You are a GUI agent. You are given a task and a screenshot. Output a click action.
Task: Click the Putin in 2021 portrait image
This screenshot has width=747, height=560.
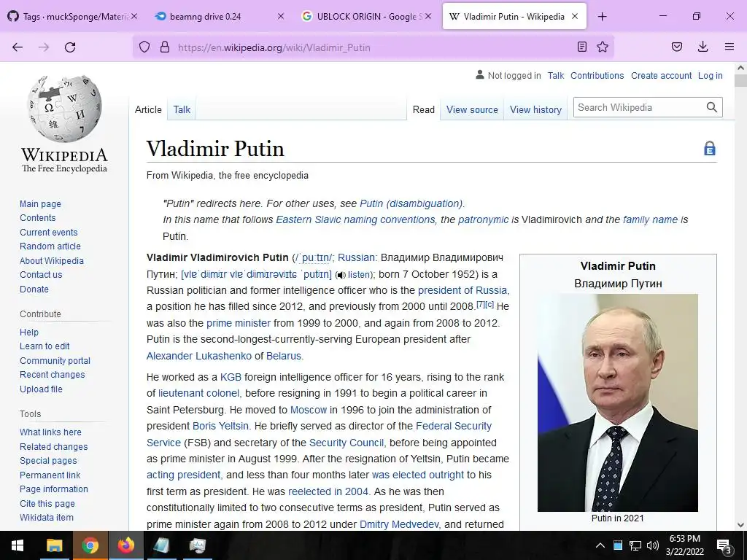click(x=617, y=402)
